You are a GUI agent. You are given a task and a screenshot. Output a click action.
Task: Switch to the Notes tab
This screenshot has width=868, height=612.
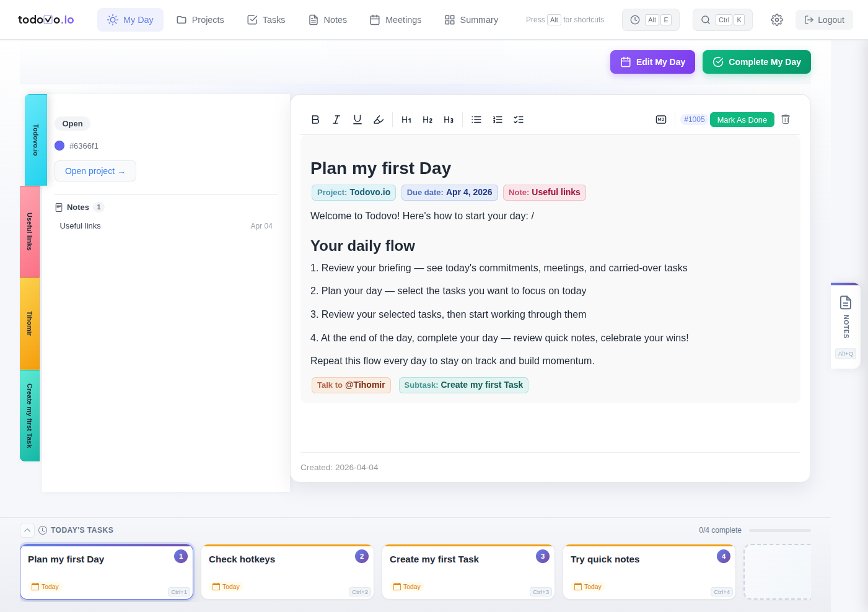point(328,20)
